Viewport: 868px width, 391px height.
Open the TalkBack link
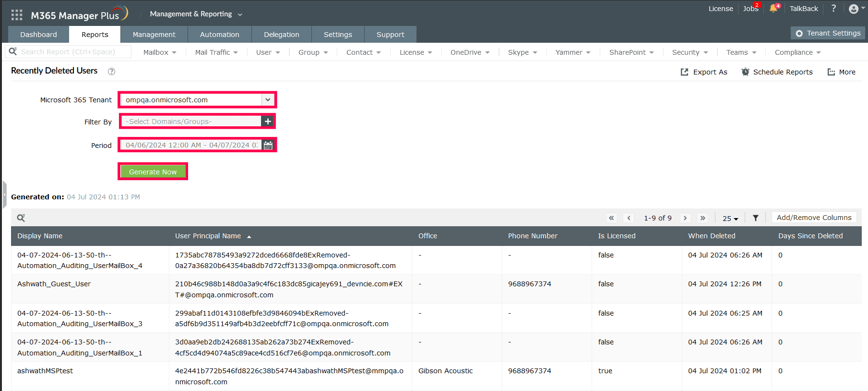[804, 9]
